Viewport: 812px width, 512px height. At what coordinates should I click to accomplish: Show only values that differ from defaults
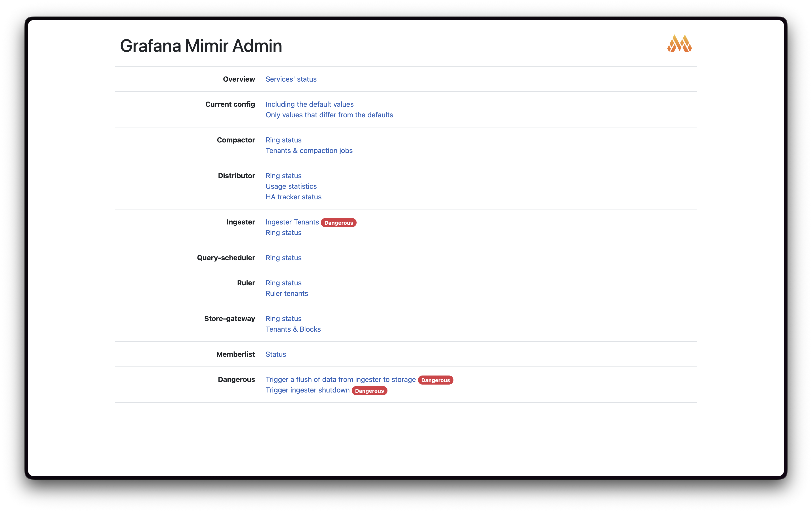(329, 115)
